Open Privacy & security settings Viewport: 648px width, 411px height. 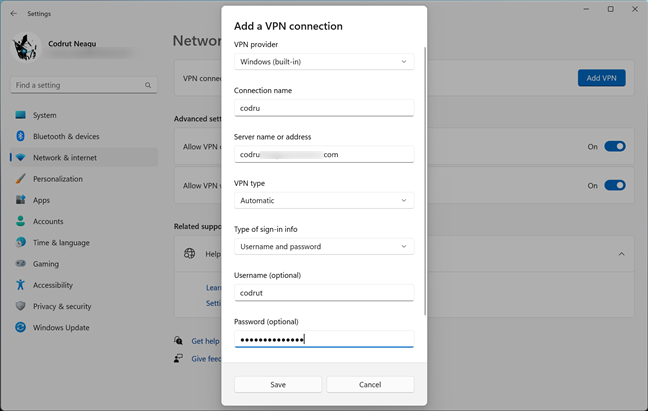84,306
